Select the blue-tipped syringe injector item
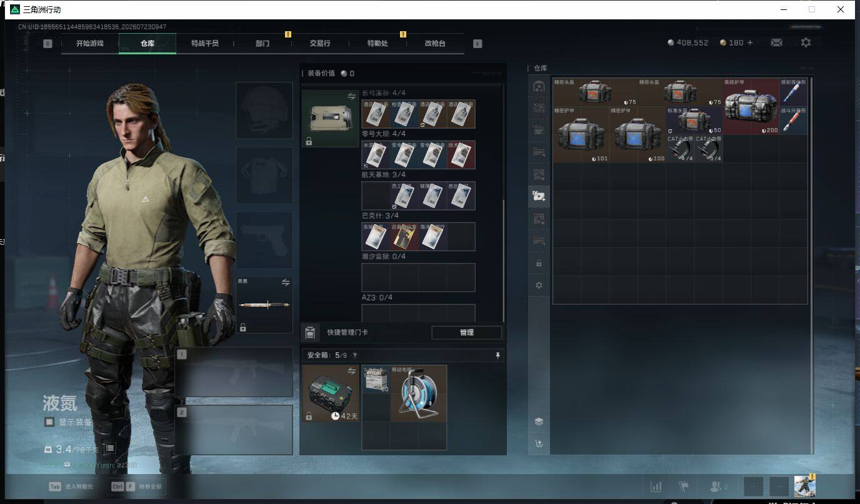Image resolution: width=860 pixels, height=504 pixels. pyautogui.click(x=793, y=92)
